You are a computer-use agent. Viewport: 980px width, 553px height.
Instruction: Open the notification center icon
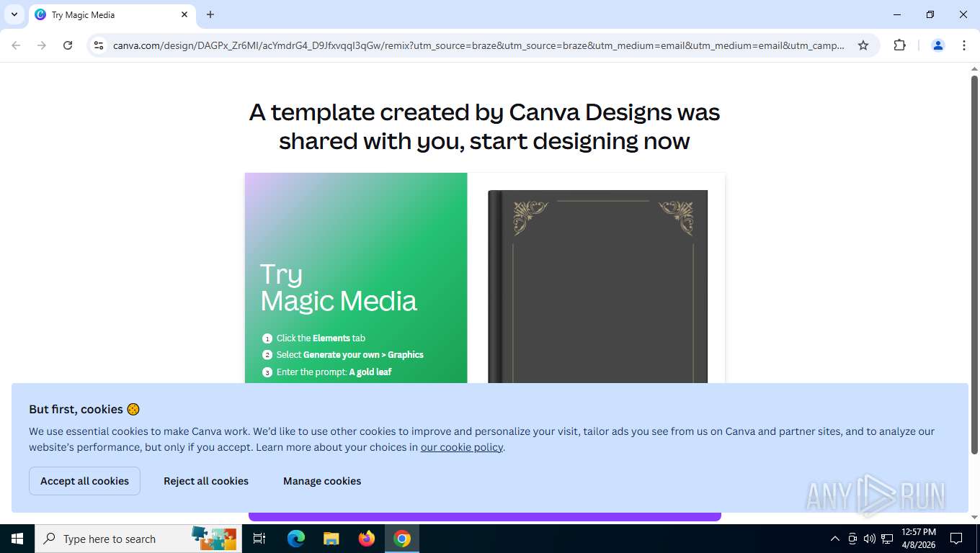coord(956,539)
